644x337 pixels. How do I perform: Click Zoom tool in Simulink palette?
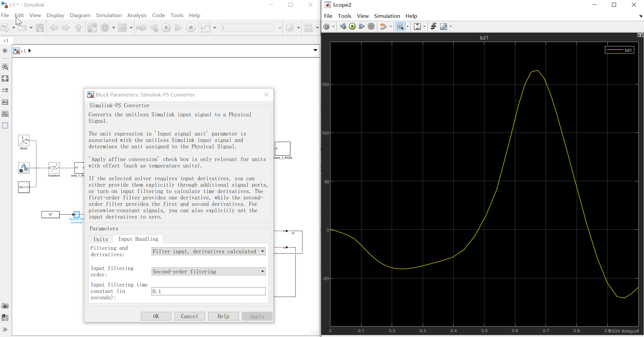[x=5, y=67]
